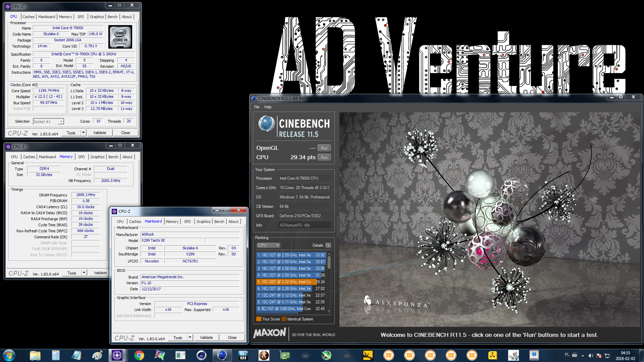
Task: Click Close button in CPU-Z CPU window
Action: pyautogui.click(x=125, y=133)
